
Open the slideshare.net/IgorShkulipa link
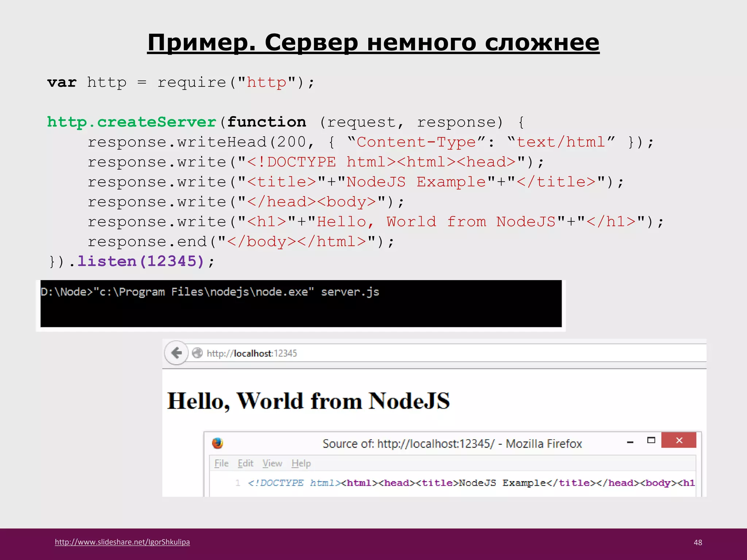tap(122, 542)
